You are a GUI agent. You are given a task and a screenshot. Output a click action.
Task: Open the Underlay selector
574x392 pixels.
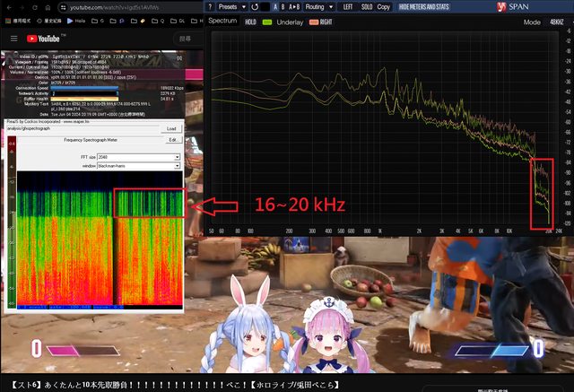pyautogui.click(x=290, y=22)
